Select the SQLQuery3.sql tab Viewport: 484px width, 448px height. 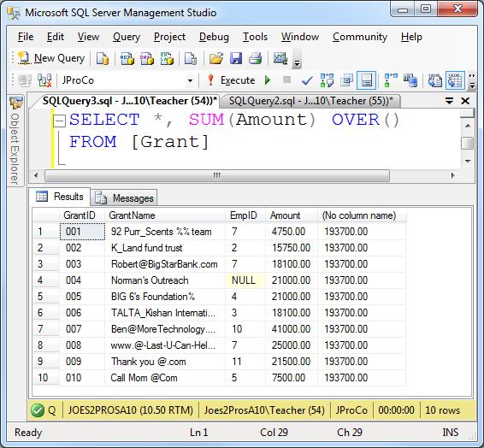coord(130,101)
